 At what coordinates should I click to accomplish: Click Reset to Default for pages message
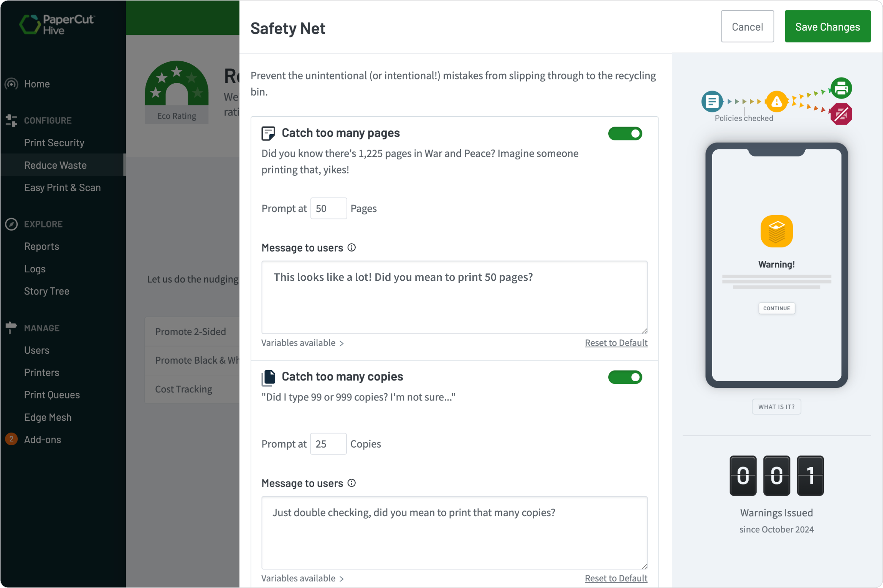point(616,343)
